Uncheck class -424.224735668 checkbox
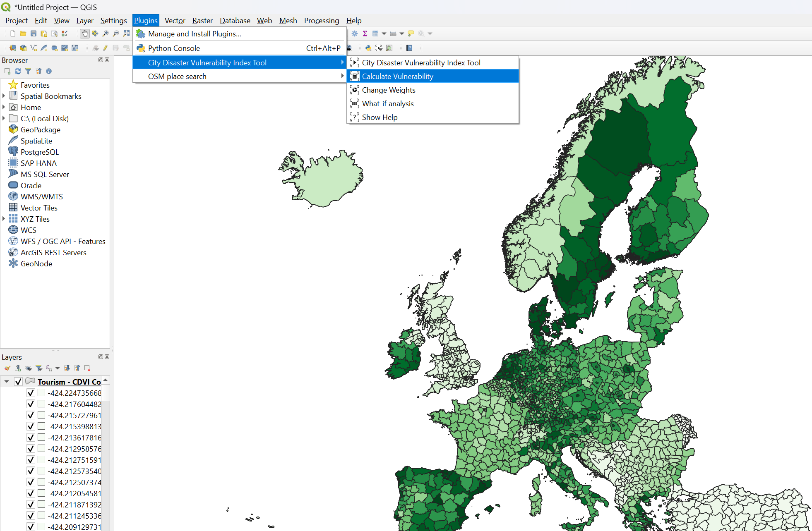Viewport: 812px width, 531px height. click(x=31, y=393)
